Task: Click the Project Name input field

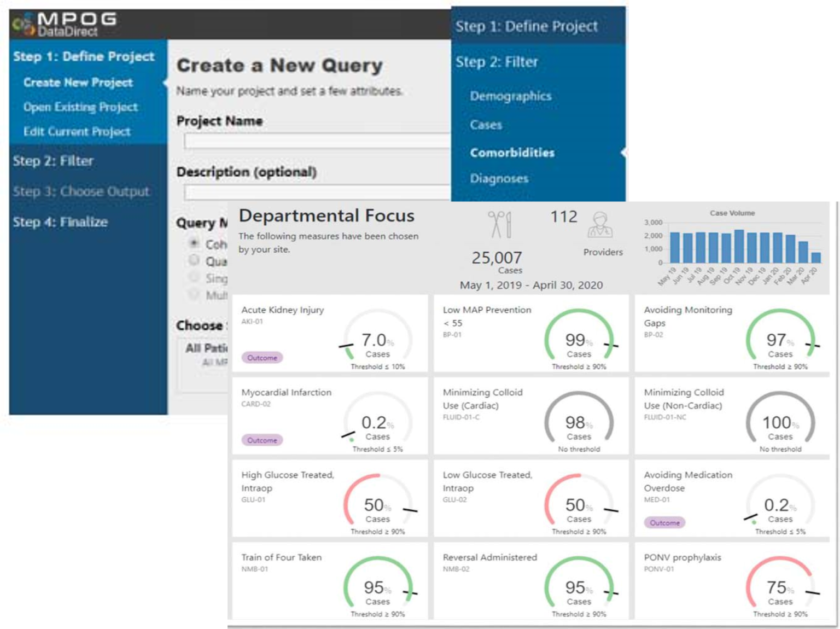Action: pyautogui.click(x=317, y=142)
